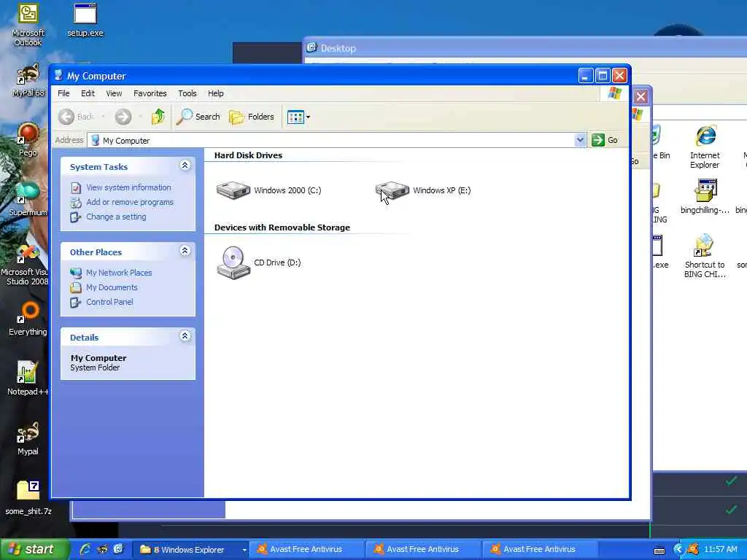Click the Back arrow in toolbar
Screen dimensions: 747x560
click(x=66, y=117)
